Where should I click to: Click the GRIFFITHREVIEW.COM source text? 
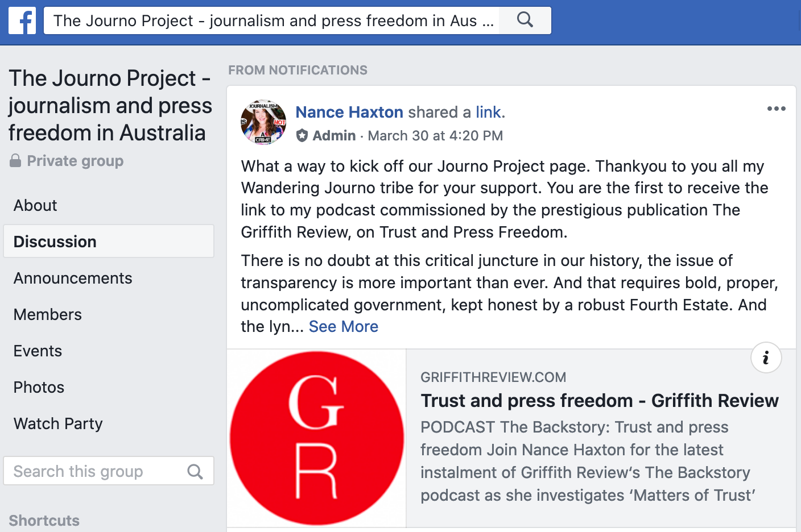(x=493, y=377)
